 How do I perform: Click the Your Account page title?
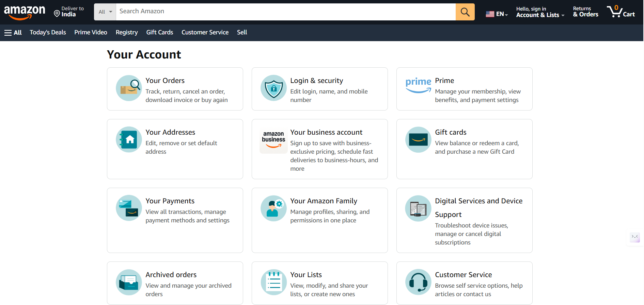pyautogui.click(x=144, y=55)
